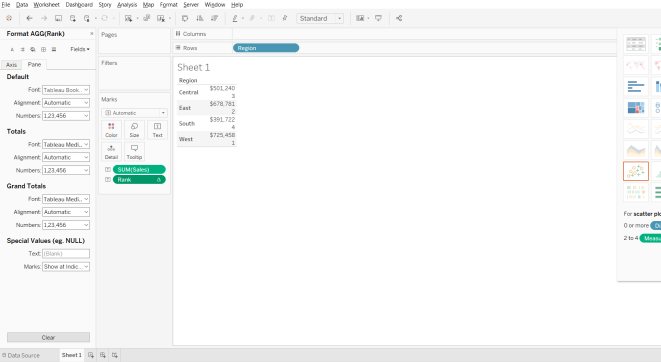Image resolution: width=661 pixels, height=362 pixels.
Task: Select scatter plot in Show Me
Action: 636,171
